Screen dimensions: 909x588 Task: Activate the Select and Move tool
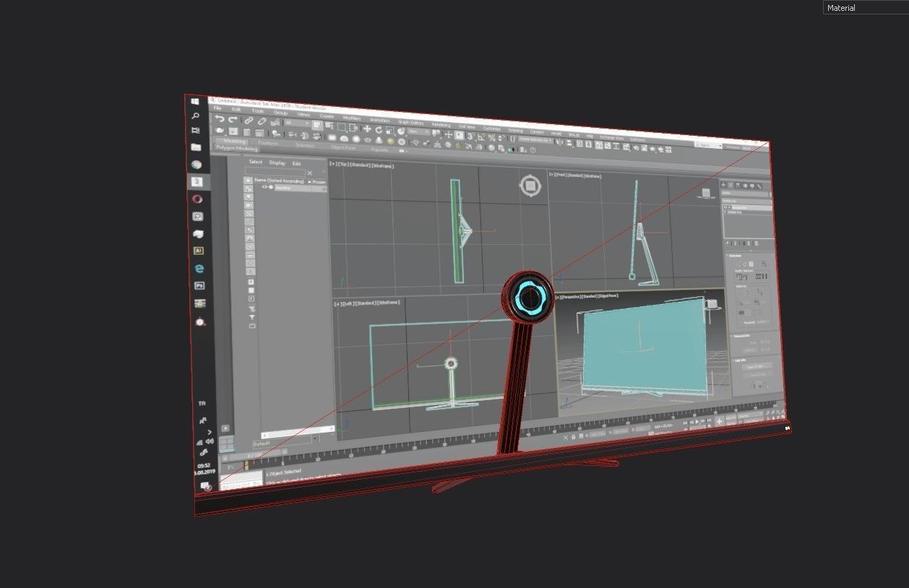coord(367,129)
